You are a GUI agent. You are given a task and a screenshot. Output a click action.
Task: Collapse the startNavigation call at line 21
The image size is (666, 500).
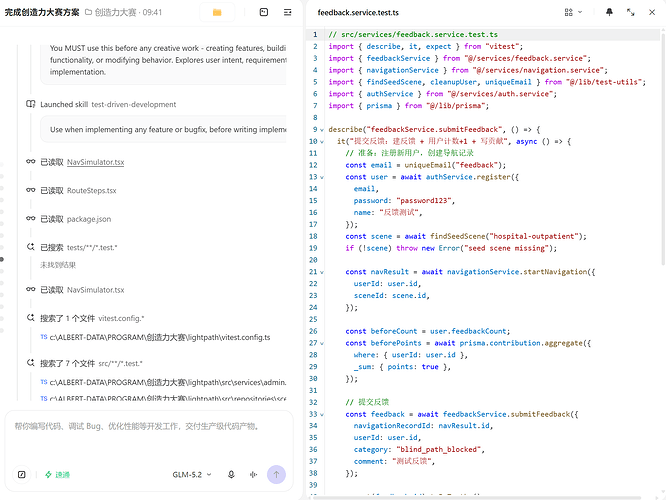(322, 272)
